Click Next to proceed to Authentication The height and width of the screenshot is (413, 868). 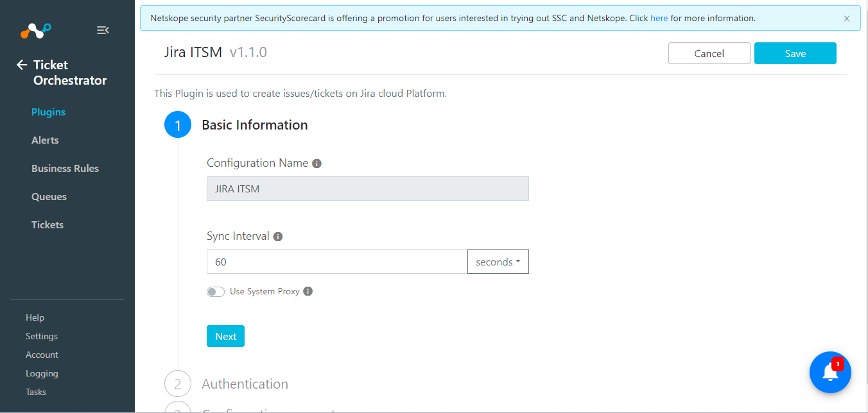click(225, 336)
